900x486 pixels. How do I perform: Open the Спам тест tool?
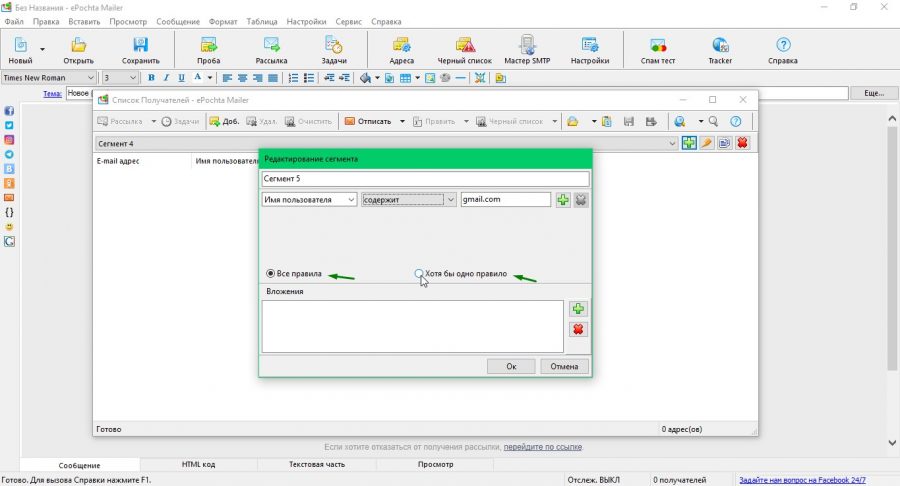coord(657,50)
